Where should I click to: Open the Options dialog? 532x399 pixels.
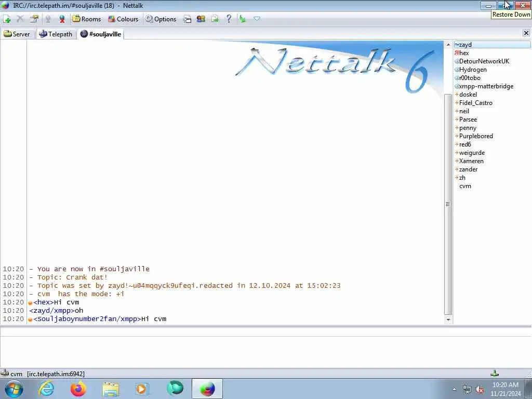161,19
